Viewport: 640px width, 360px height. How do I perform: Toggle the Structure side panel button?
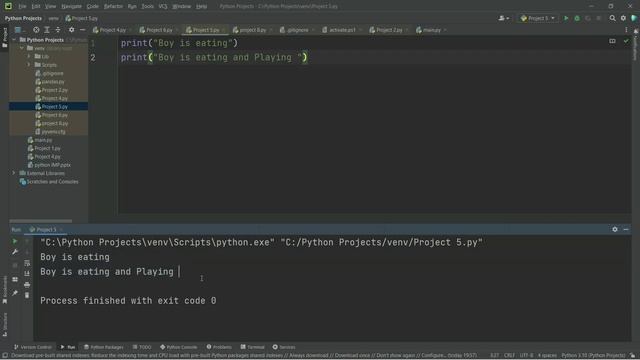point(4,324)
